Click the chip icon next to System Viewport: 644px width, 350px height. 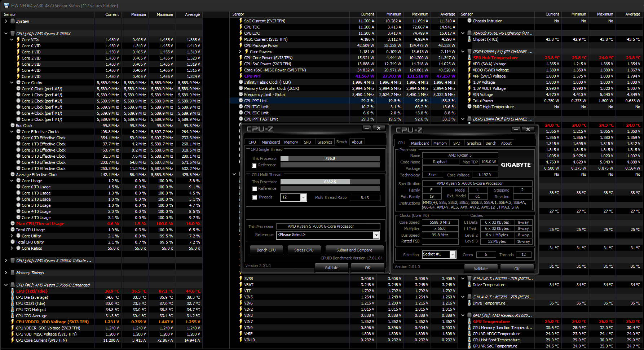point(13,21)
